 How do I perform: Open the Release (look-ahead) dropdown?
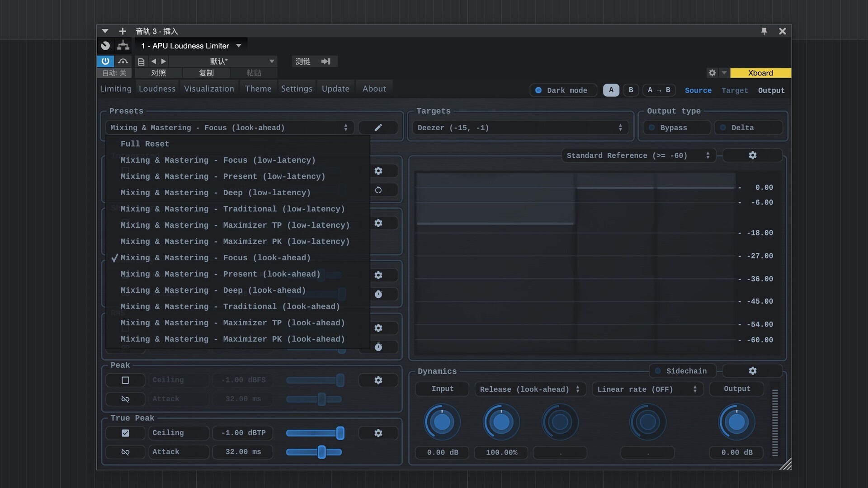(530, 389)
